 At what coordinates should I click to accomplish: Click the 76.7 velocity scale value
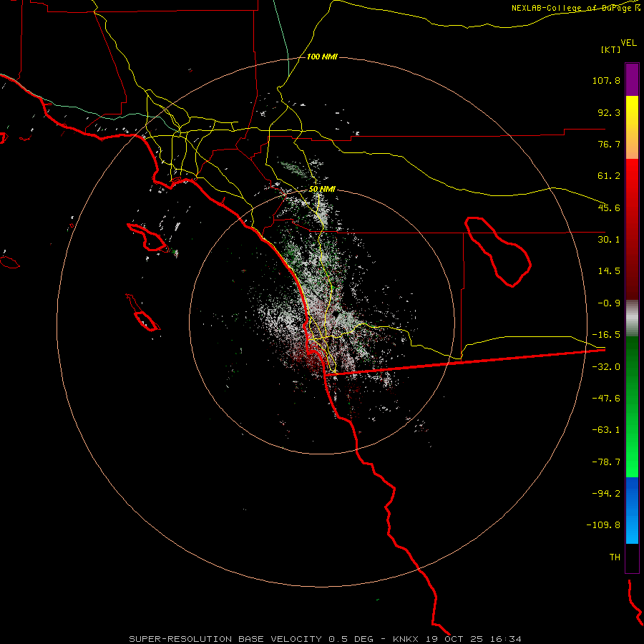tap(609, 144)
